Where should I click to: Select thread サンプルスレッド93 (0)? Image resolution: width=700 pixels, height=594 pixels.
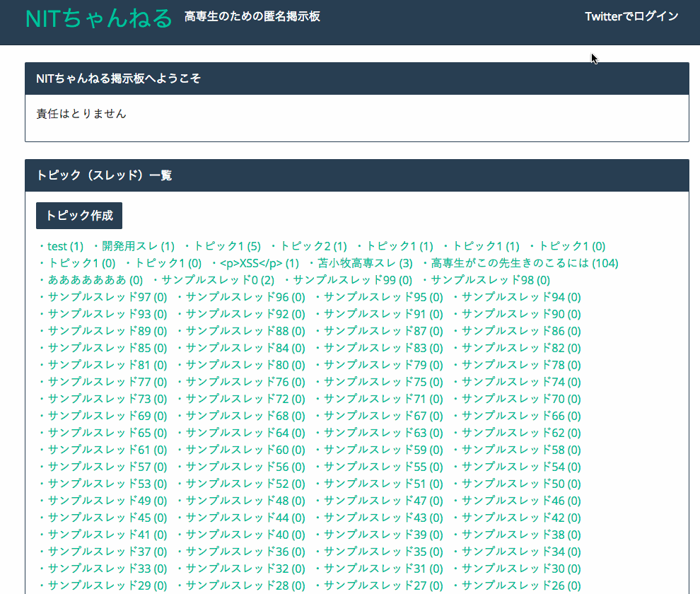107,314
